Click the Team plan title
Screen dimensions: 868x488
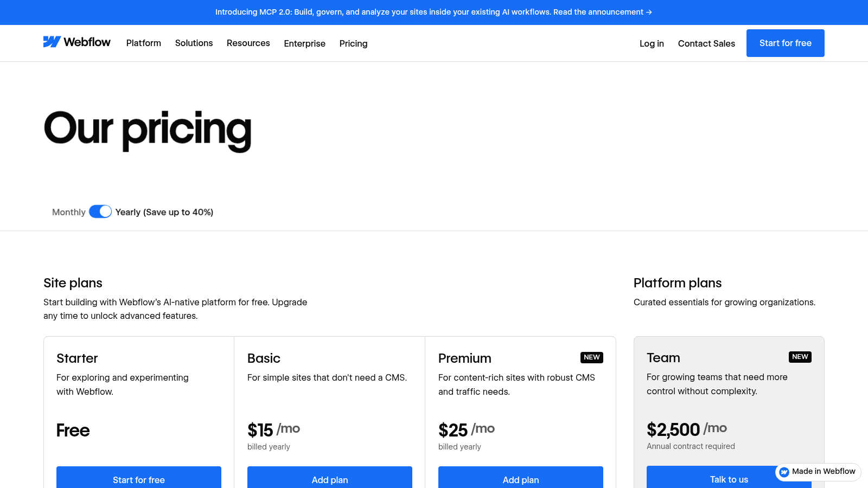[x=663, y=358]
